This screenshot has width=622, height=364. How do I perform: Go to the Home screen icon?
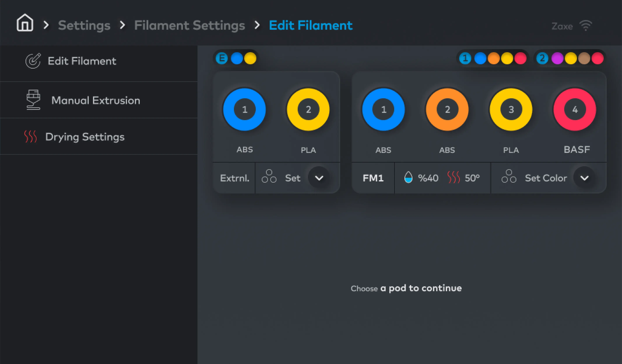(x=25, y=23)
